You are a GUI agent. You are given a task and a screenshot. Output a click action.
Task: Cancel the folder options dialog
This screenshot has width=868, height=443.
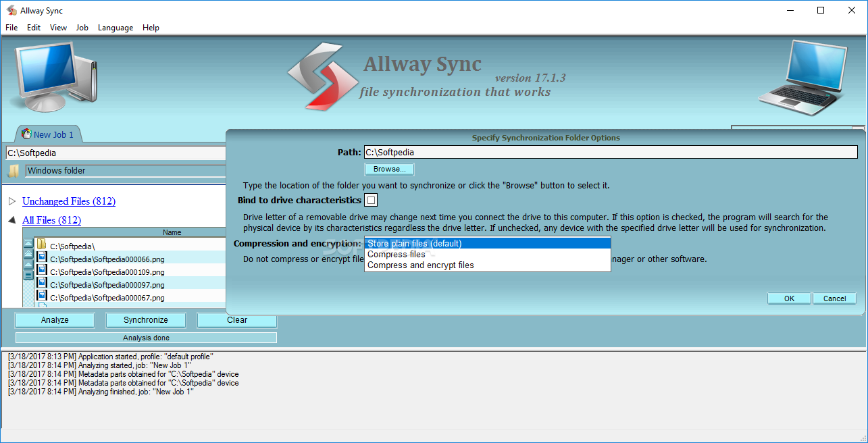834,298
